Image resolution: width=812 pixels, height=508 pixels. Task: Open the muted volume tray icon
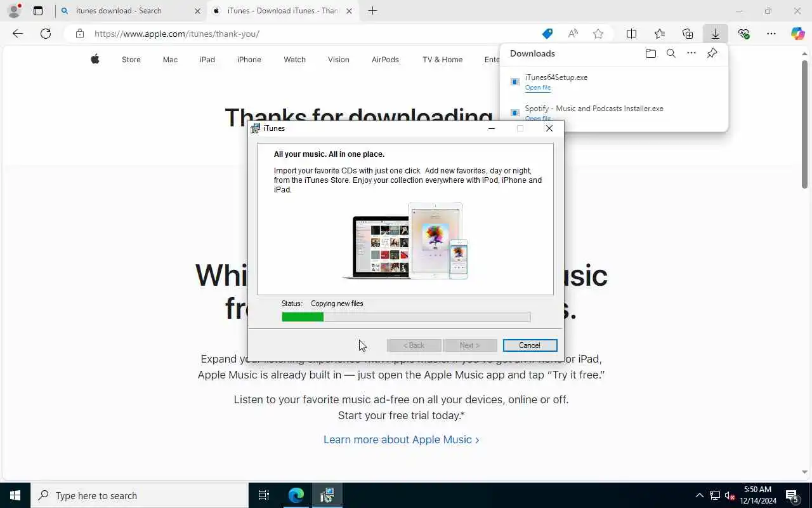[730, 495]
